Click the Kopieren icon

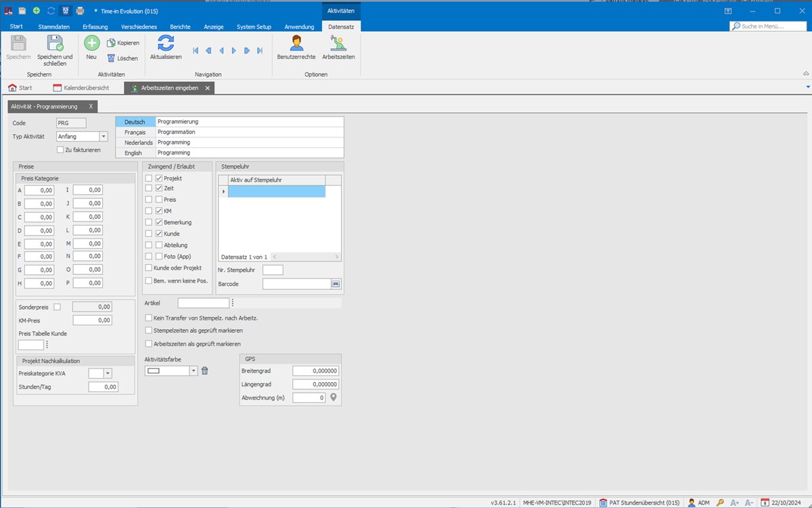point(112,43)
